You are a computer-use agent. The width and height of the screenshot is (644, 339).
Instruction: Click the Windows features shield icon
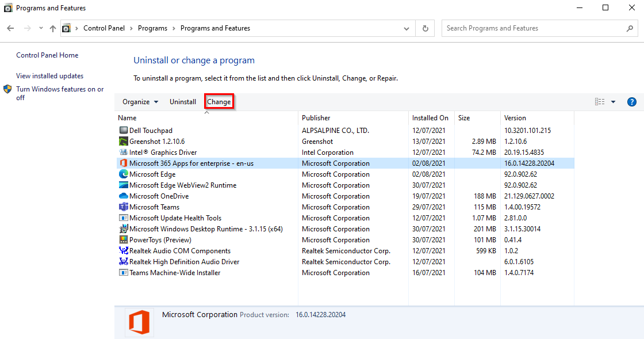[7, 89]
